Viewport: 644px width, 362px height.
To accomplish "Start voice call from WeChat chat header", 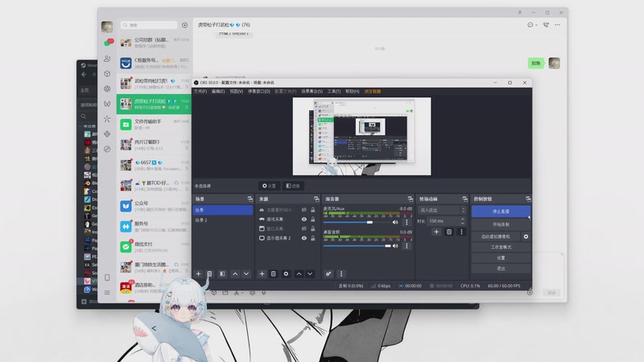I will click(x=546, y=25).
